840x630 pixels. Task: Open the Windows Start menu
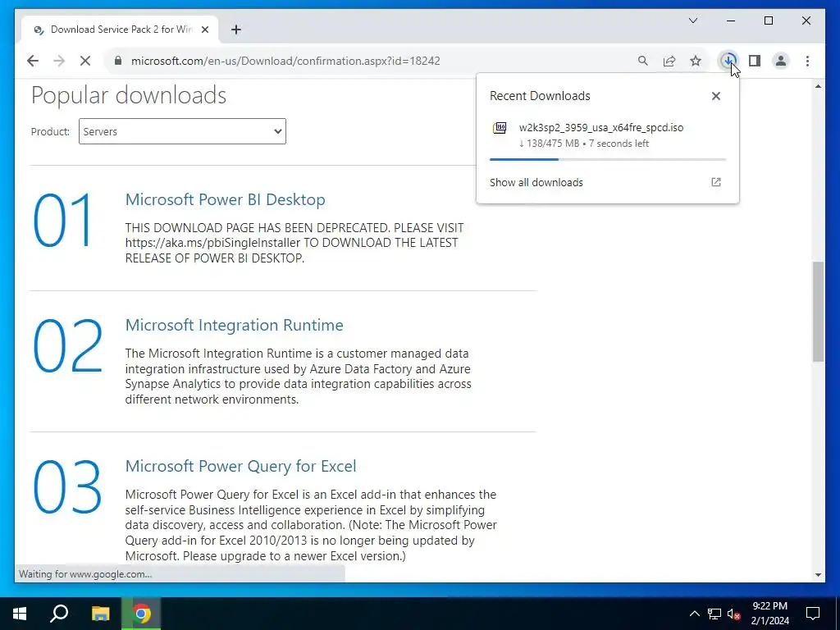(20, 614)
